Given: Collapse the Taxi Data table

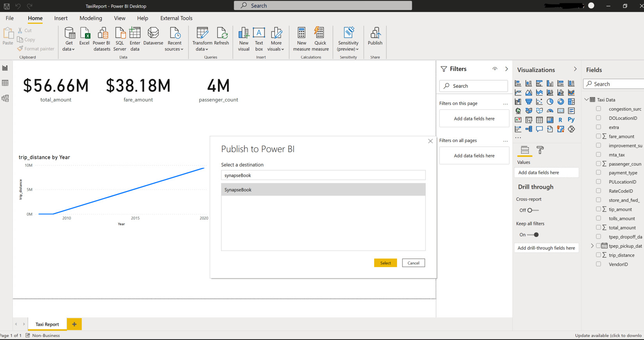Looking at the screenshot, I should pyautogui.click(x=587, y=100).
